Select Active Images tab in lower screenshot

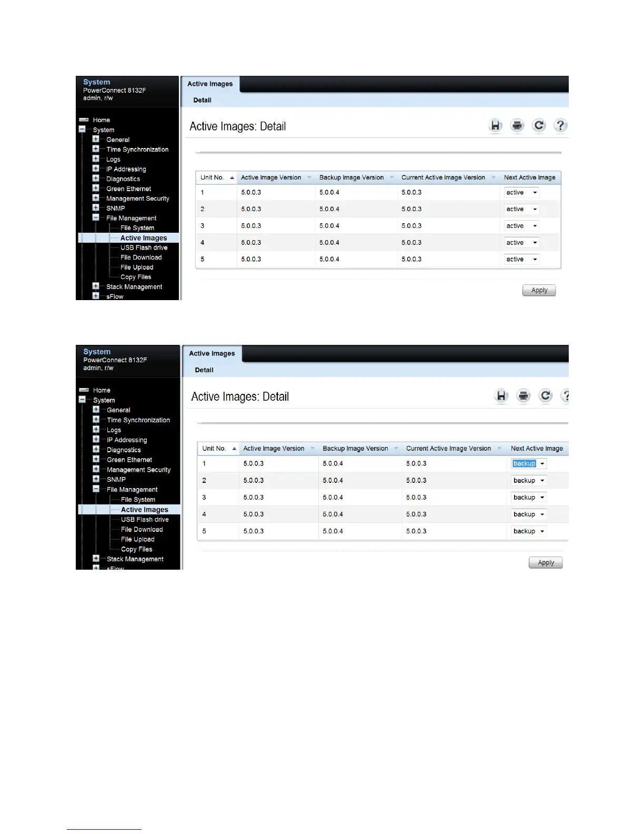[x=212, y=353]
